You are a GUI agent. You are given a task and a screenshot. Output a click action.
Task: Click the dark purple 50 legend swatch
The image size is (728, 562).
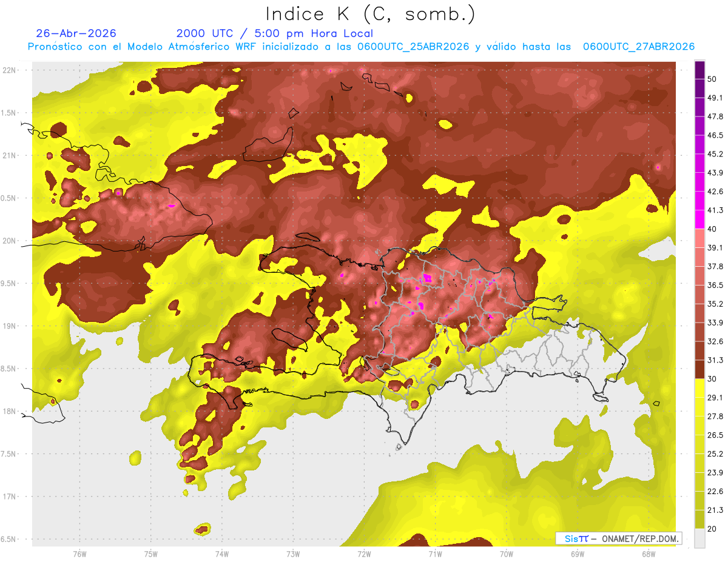point(699,71)
